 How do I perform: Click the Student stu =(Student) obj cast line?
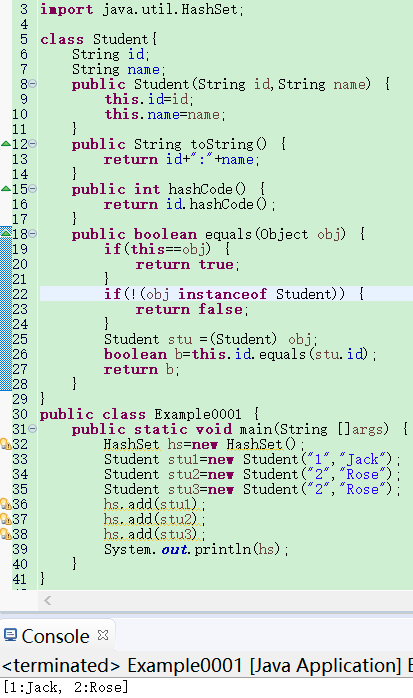tap(211, 339)
